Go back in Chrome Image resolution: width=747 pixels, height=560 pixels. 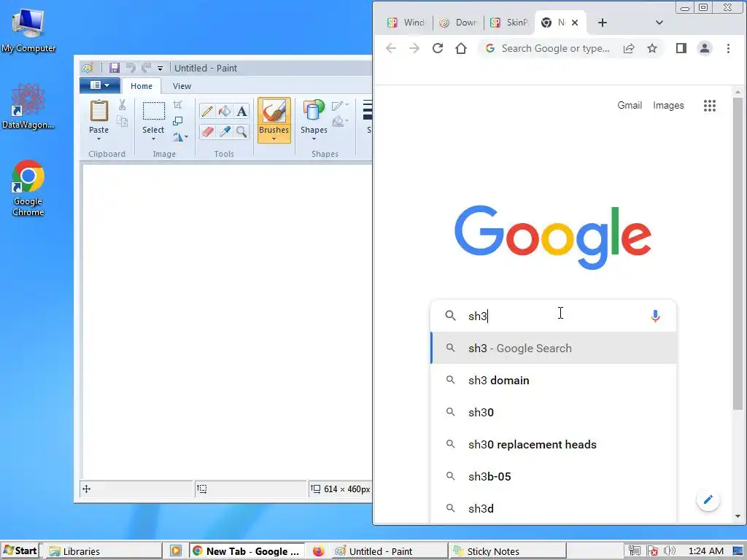tap(391, 48)
